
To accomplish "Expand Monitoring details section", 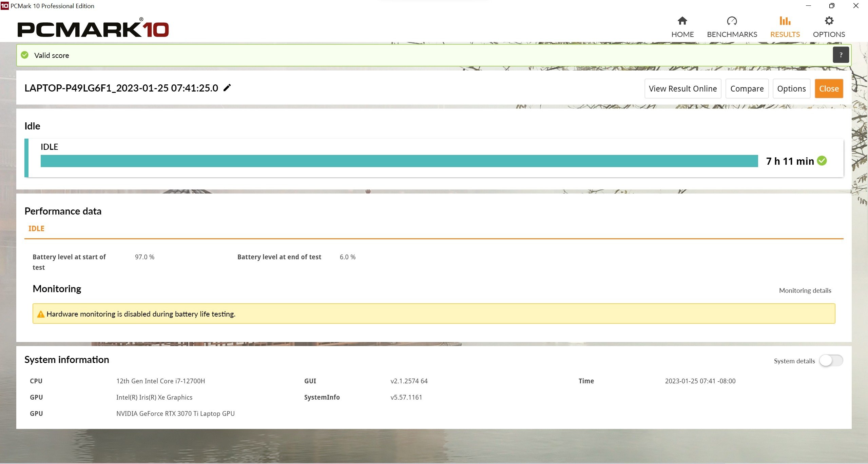I will [x=805, y=290].
